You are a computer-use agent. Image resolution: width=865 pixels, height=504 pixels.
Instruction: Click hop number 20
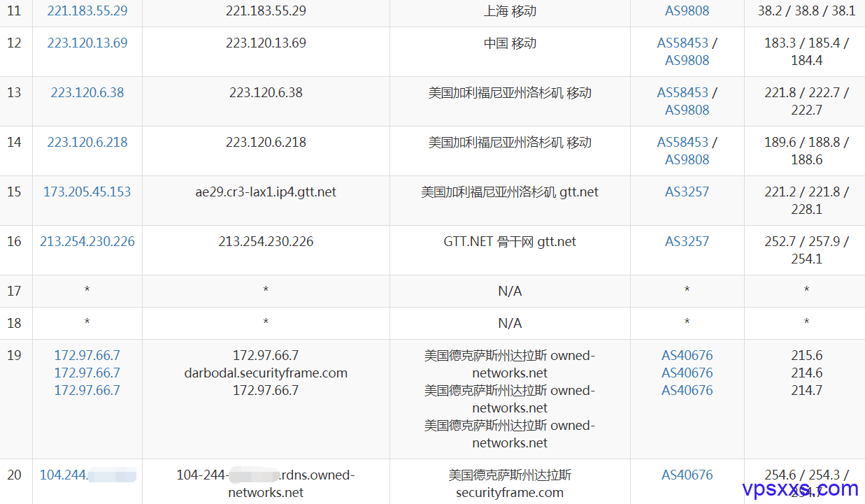point(14,475)
